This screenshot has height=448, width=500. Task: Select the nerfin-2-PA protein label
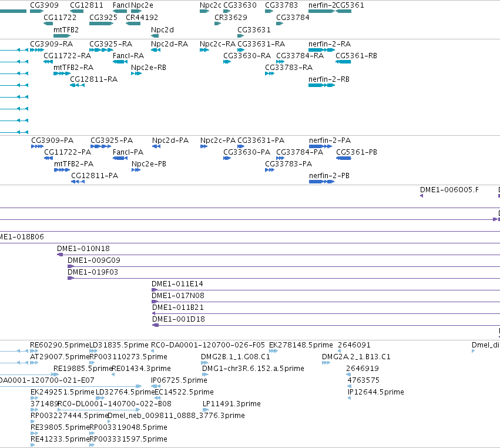[x=330, y=141]
